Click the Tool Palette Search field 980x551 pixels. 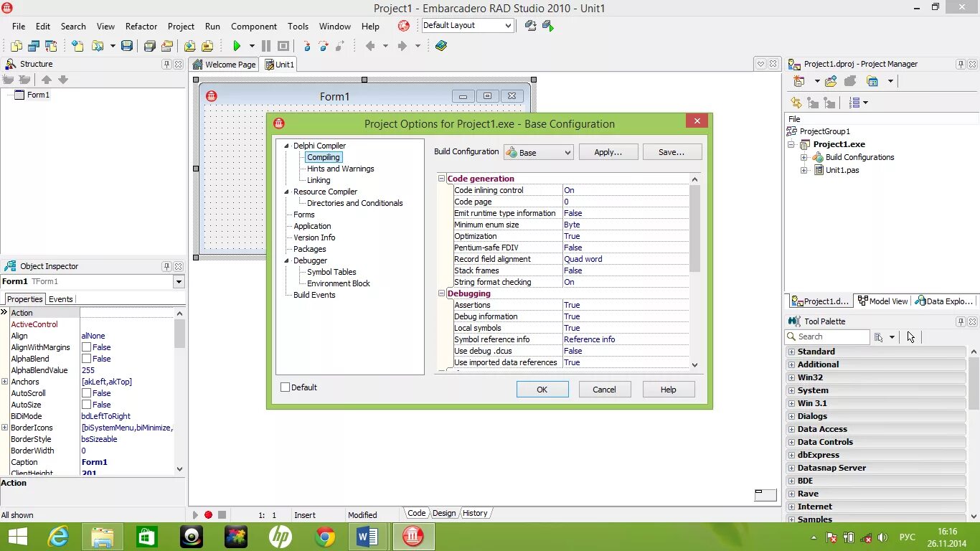click(x=827, y=336)
